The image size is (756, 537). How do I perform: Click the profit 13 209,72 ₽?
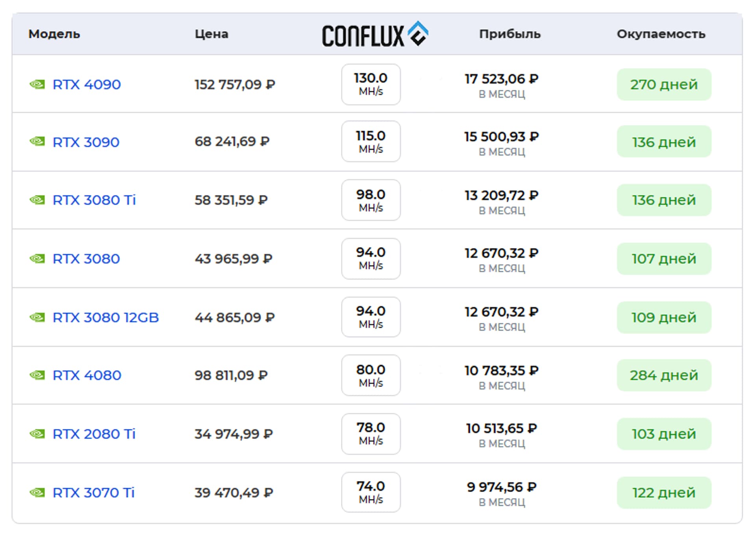[502, 195]
